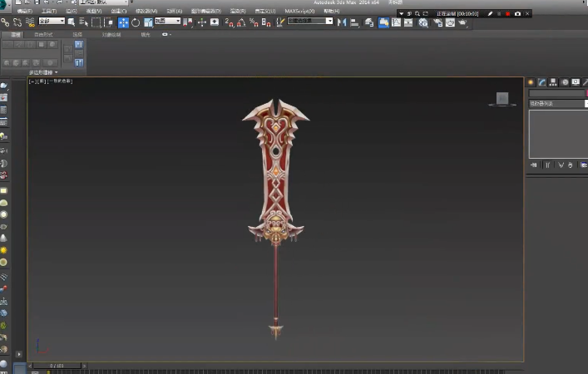Select the Rotate tool in the toolbar

click(x=136, y=22)
